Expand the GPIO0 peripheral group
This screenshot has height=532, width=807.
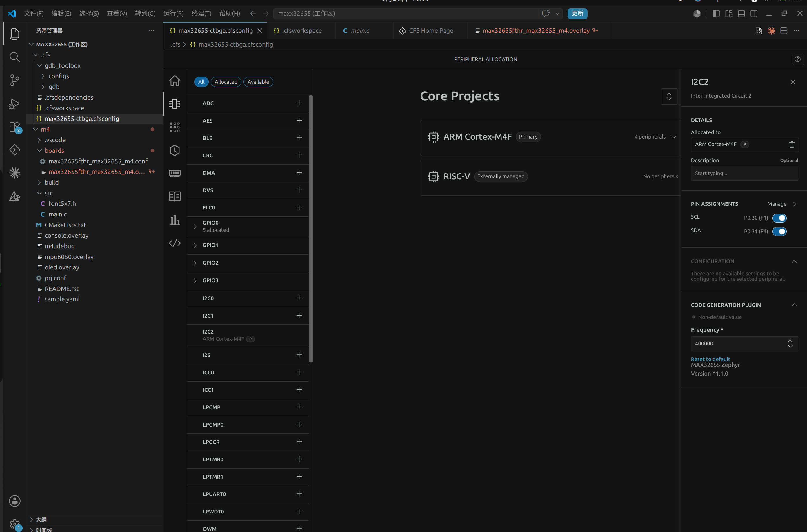click(195, 227)
